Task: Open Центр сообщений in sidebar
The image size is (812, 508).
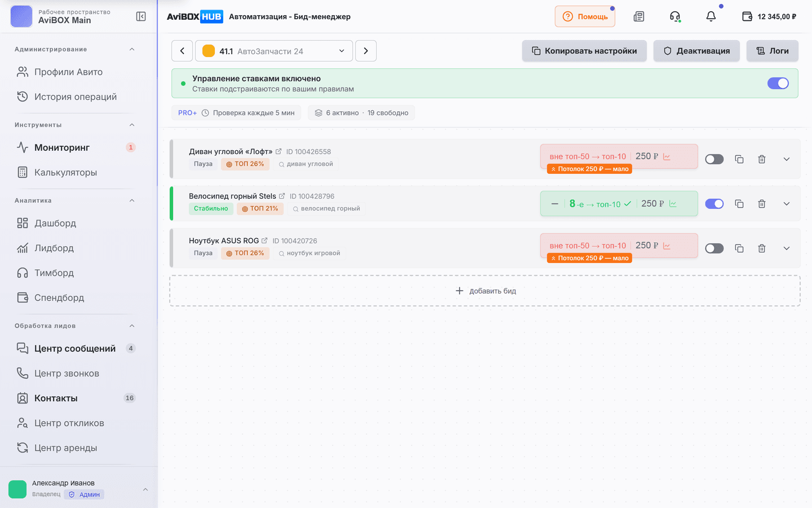Action: coord(76,348)
